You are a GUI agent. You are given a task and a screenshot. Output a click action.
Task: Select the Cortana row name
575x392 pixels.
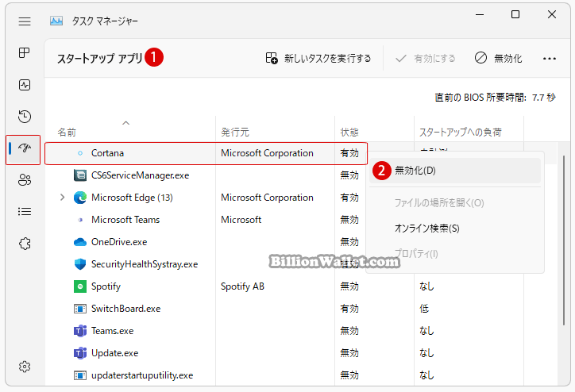[107, 153]
